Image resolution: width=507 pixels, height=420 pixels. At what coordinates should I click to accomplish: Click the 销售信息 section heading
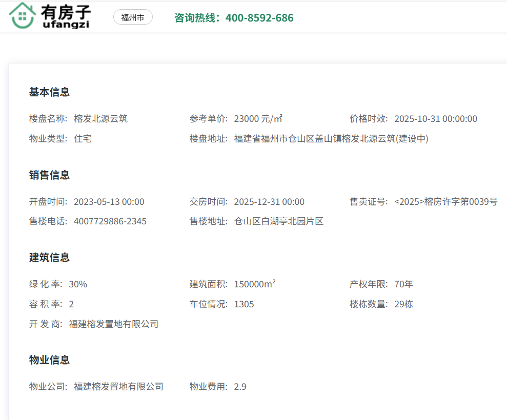[49, 175]
